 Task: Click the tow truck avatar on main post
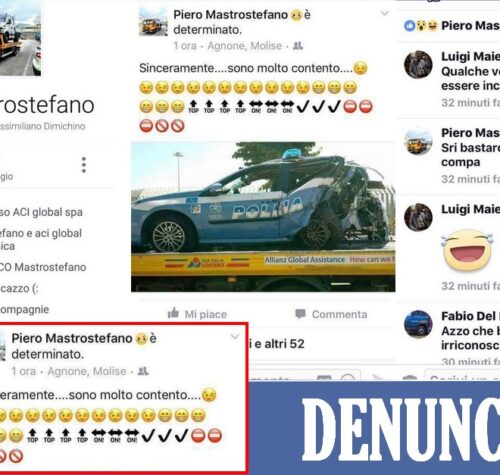[x=153, y=22]
